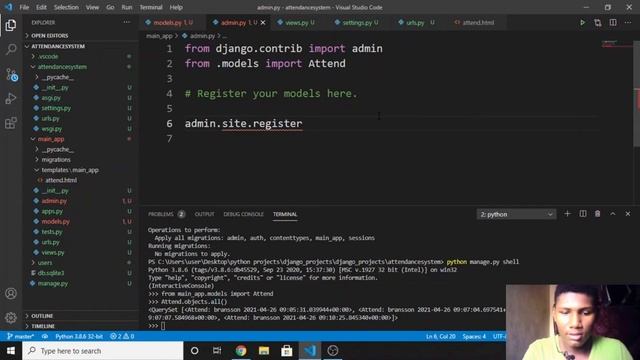Open Cortana circle on taskbar
640x360 pixels.
click(195, 351)
